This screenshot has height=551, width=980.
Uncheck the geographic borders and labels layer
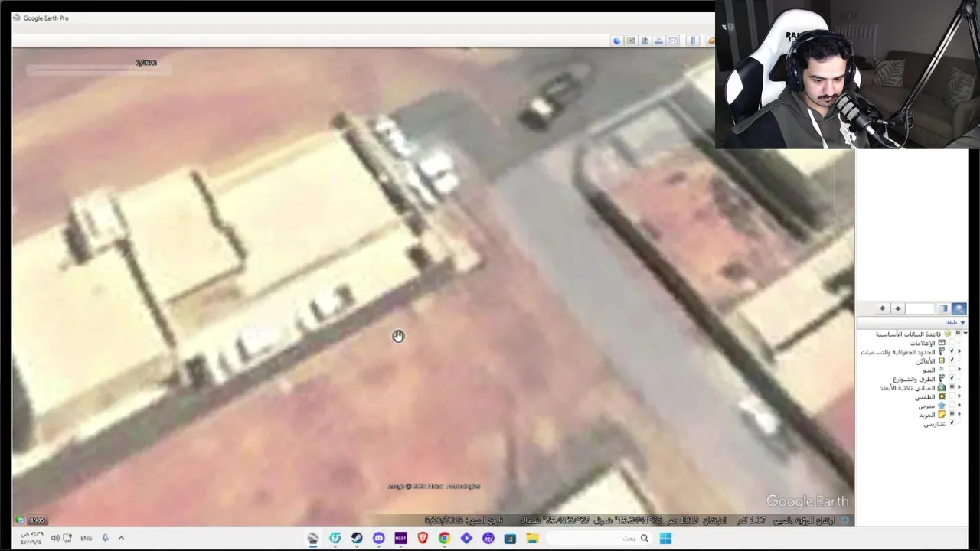pos(952,351)
